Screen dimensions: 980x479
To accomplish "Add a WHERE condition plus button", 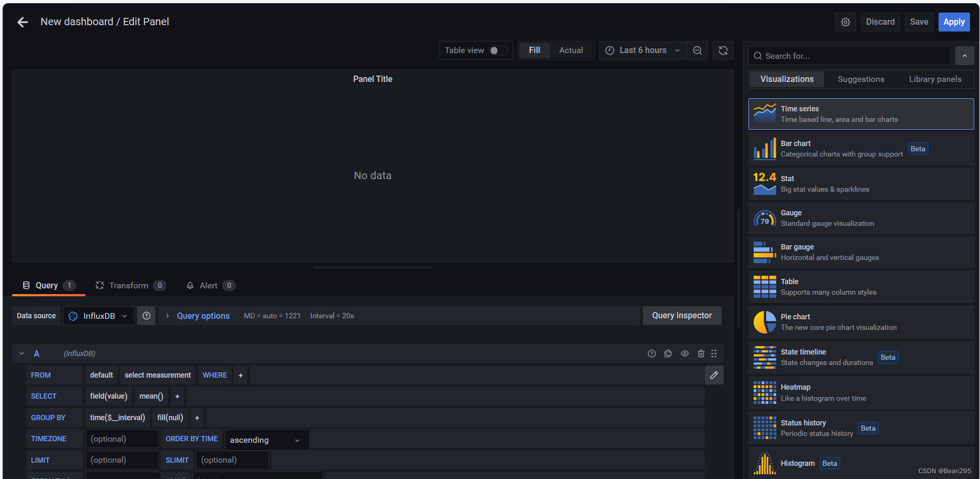I will [x=241, y=375].
